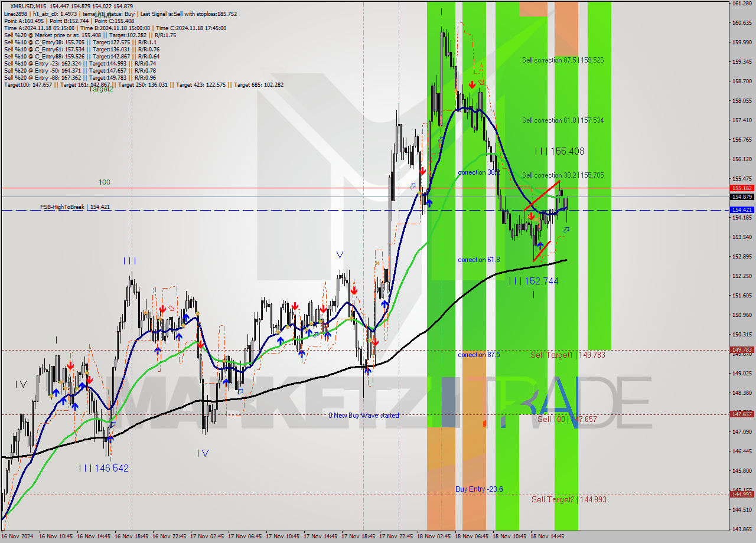Image resolution: width=756 pixels, height=543 pixels.
Task: Click the 'Sell Target2 | 144.993' label
Action: [x=569, y=499]
